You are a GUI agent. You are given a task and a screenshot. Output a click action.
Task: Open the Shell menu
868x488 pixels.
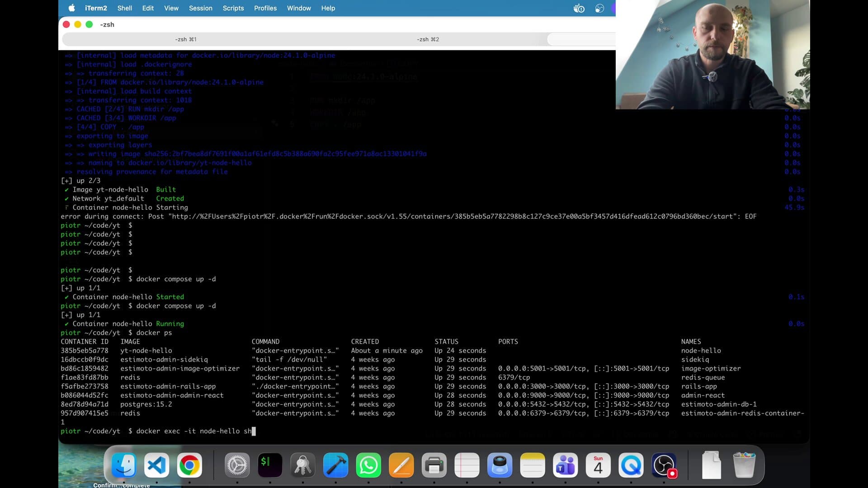[125, 8]
